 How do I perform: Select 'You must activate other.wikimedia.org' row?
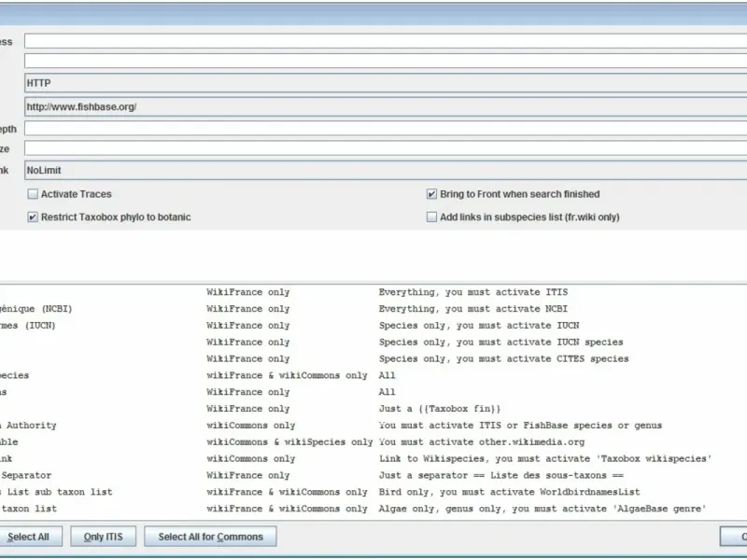[x=373, y=441]
